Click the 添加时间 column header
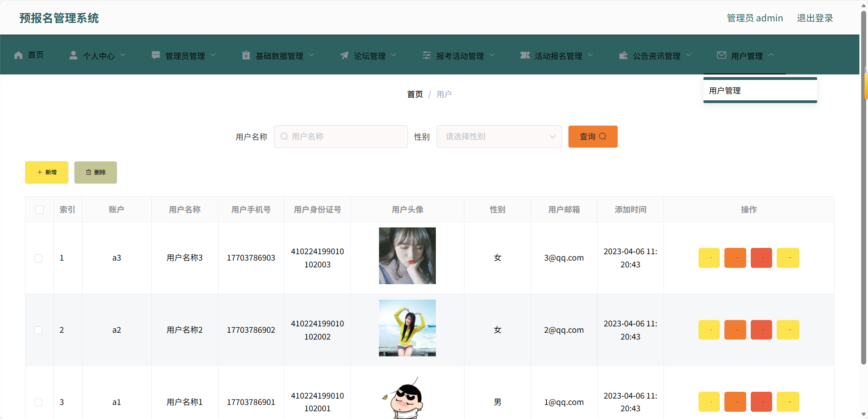The width and height of the screenshot is (868, 419). coord(630,210)
